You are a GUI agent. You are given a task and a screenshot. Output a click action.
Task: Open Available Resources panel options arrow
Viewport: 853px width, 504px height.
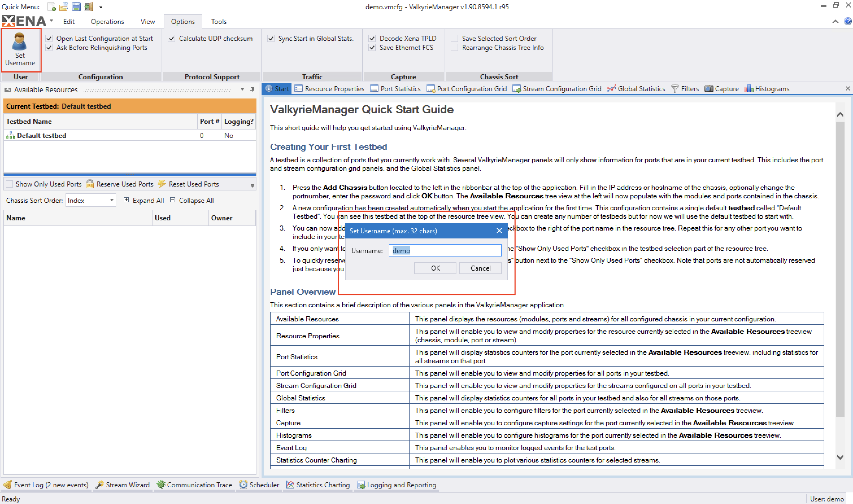pos(242,90)
